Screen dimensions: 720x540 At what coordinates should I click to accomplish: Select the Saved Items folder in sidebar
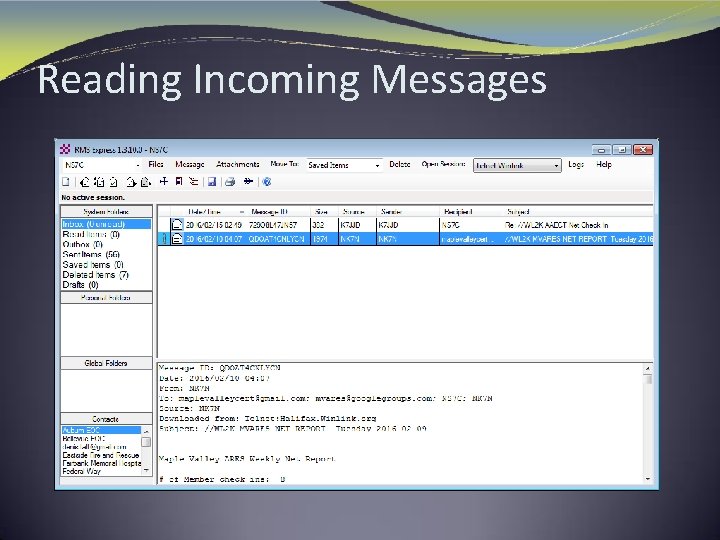93,264
